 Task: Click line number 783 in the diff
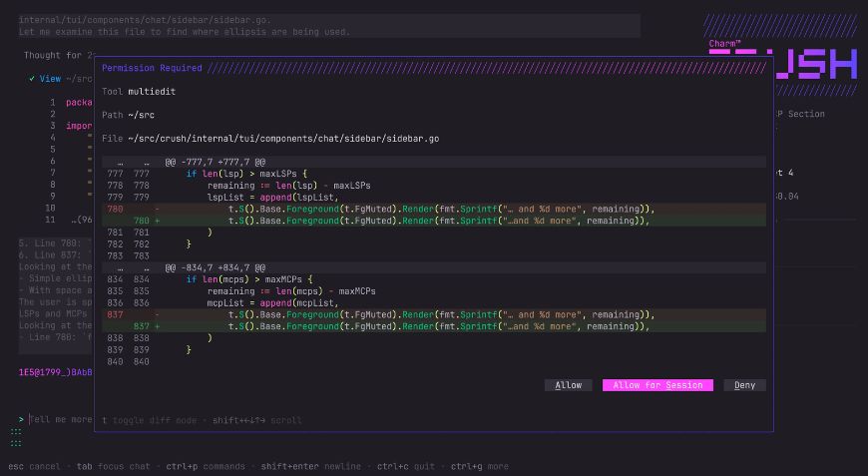coord(128,255)
